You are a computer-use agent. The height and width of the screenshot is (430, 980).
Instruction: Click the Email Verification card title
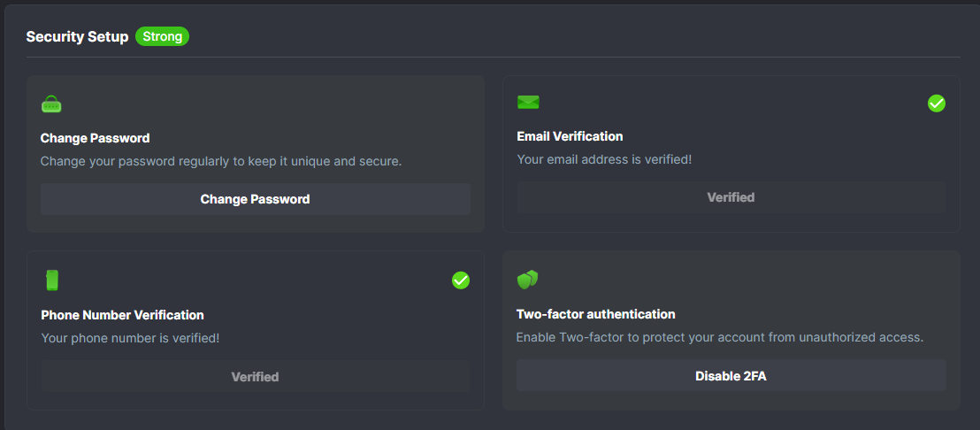pyautogui.click(x=570, y=136)
